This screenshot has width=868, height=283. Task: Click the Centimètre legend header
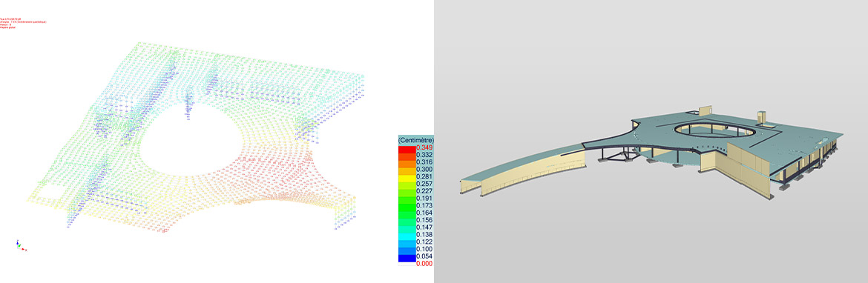pyautogui.click(x=416, y=141)
